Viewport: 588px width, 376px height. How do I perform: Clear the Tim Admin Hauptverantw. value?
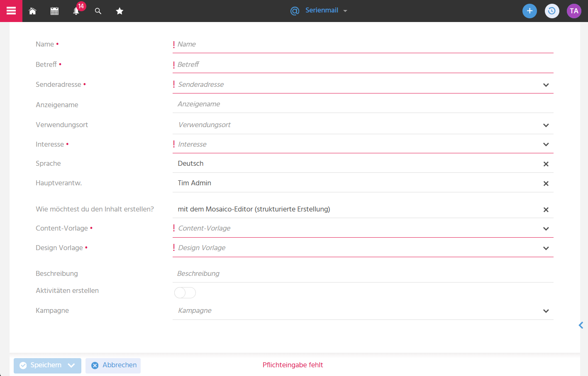click(x=546, y=184)
